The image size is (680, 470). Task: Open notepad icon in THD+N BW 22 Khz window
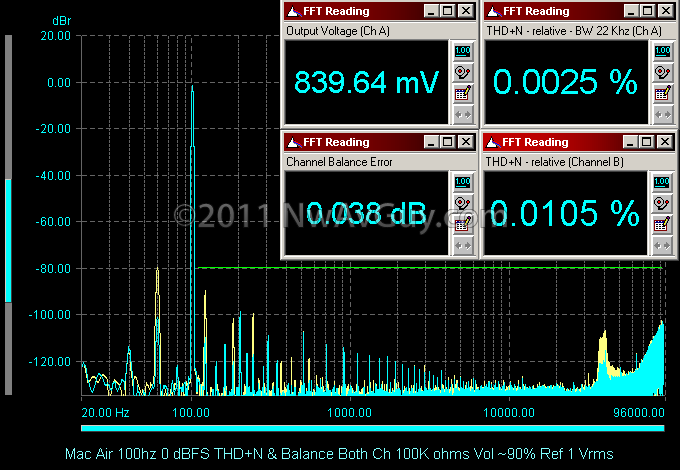coord(661,93)
